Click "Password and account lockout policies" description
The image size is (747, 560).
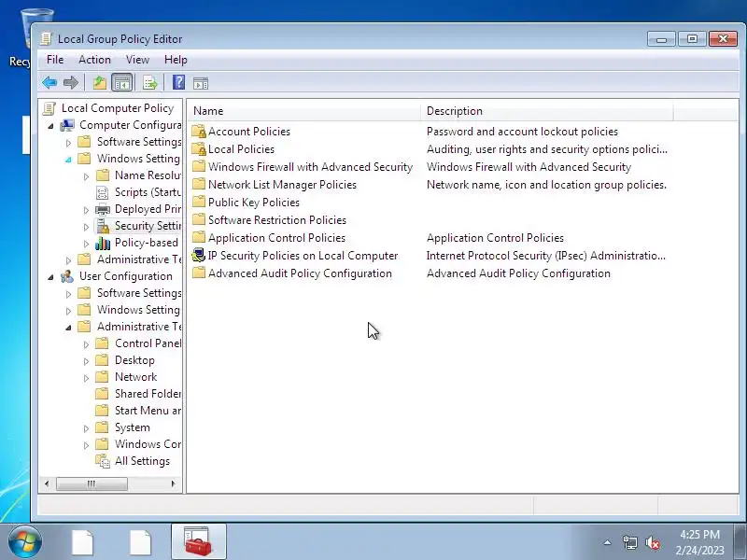[522, 132]
